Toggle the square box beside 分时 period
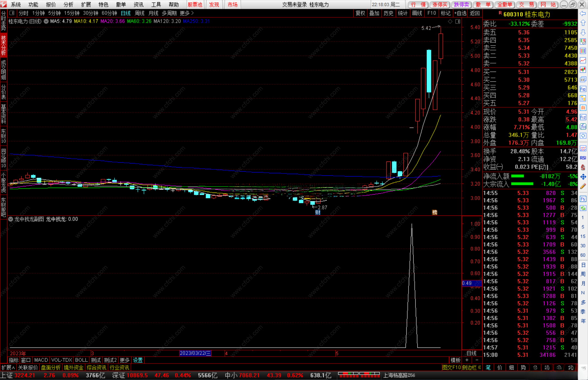 tap(12, 13)
